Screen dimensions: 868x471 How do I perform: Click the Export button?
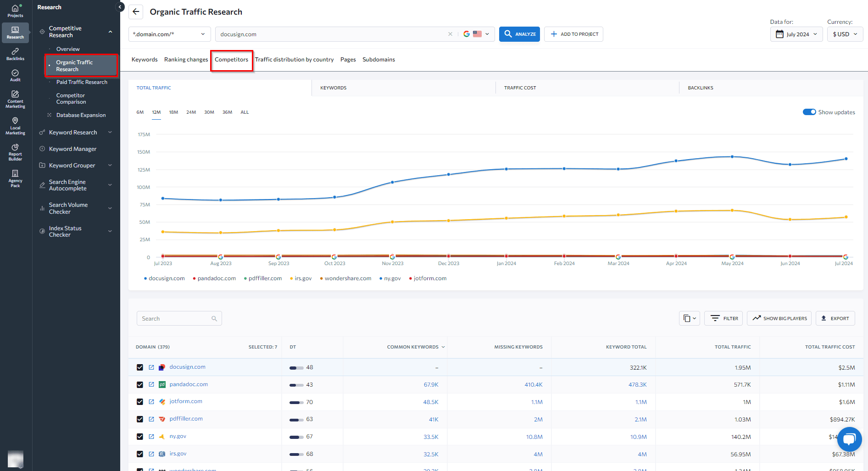tap(835, 318)
